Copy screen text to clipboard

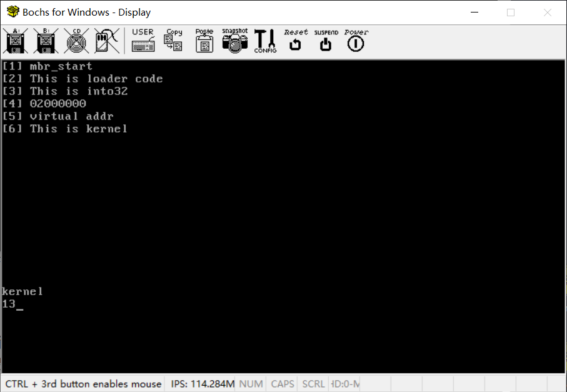pyautogui.click(x=174, y=41)
